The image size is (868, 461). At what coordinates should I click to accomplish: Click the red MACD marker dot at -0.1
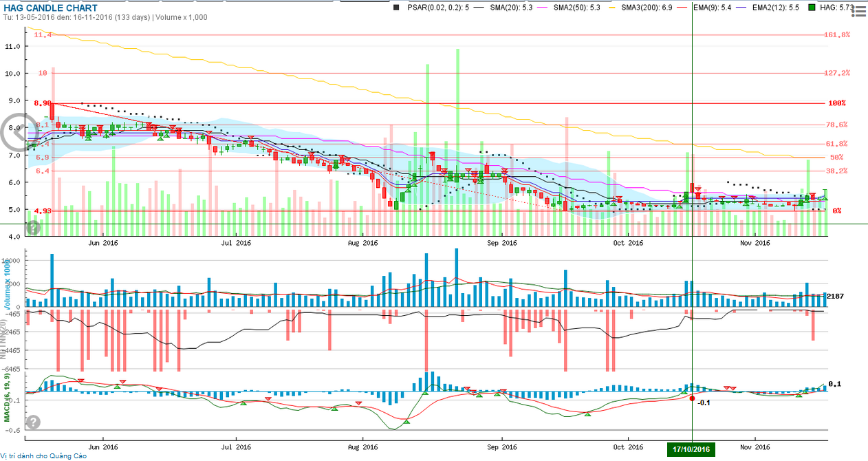pos(692,398)
